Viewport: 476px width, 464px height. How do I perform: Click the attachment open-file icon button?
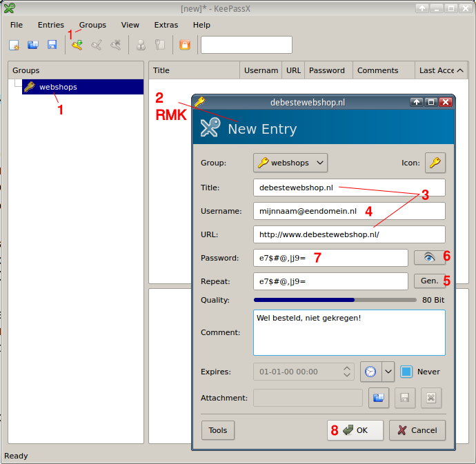[379, 398]
